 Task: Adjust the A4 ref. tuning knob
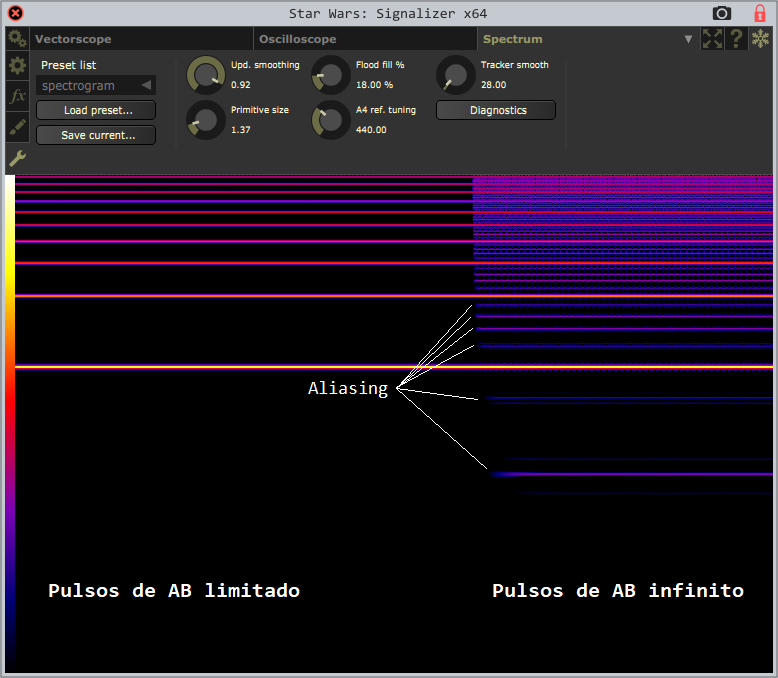click(x=330, y=120)
